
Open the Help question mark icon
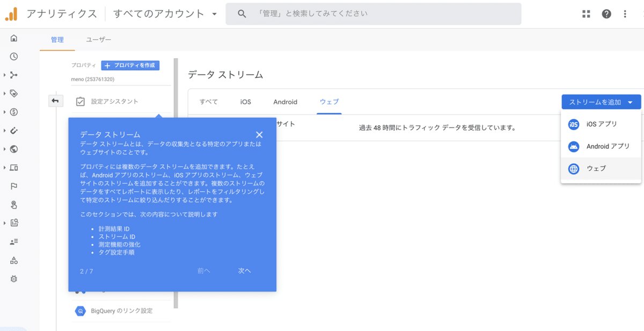point(606,14)
